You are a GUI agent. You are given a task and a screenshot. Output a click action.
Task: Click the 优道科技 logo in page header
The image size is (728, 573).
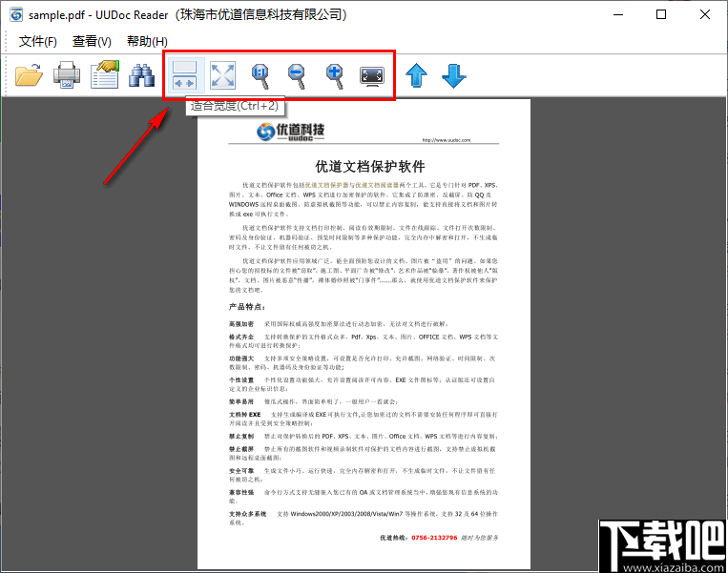[x=291, y=132]
